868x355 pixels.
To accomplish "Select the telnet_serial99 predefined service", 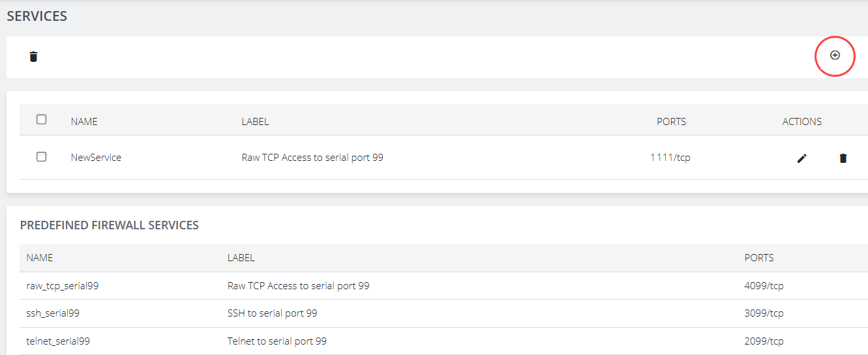I will pyautogui.click(x=58, y=341).
